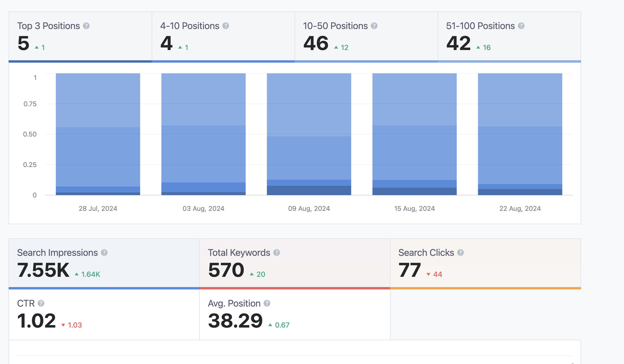Open the Top 3 Positions help icon

tap(86, 26)
